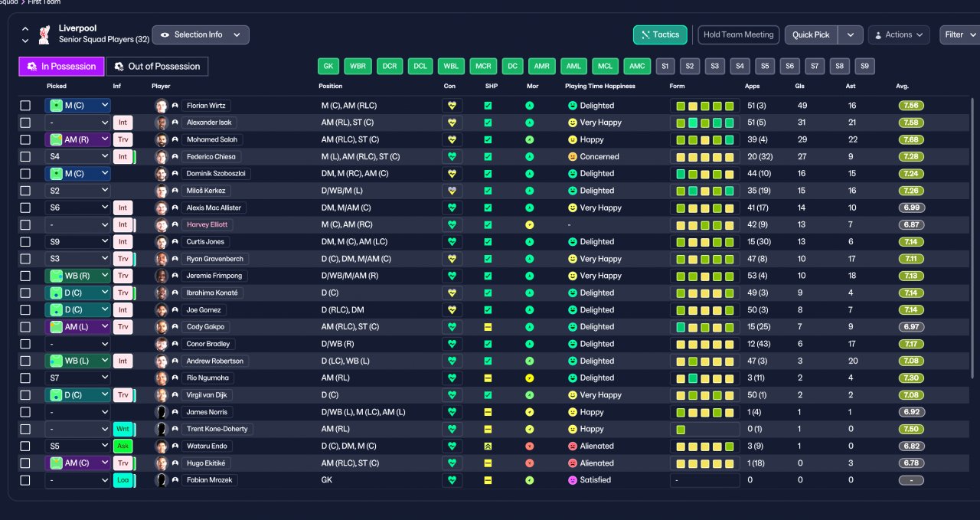Tick the Florian Wirtz row checkbox
The width and height of the screenshot is (980, 520).
[25, 106]
